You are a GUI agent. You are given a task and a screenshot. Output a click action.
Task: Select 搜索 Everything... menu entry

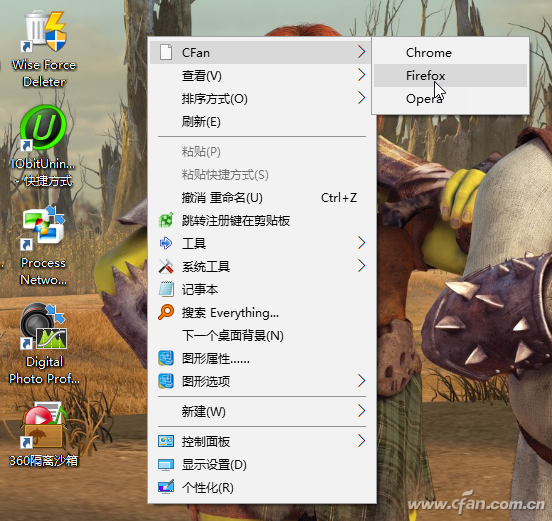click(x=262, y=313)
